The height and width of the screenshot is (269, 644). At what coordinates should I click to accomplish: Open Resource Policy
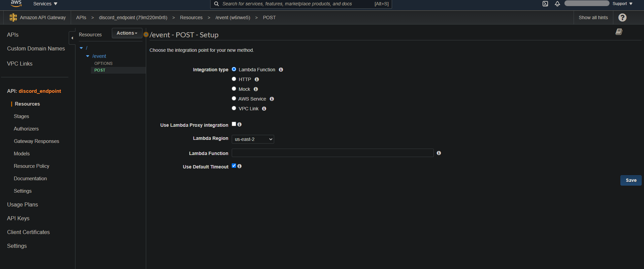pos(32,166)
